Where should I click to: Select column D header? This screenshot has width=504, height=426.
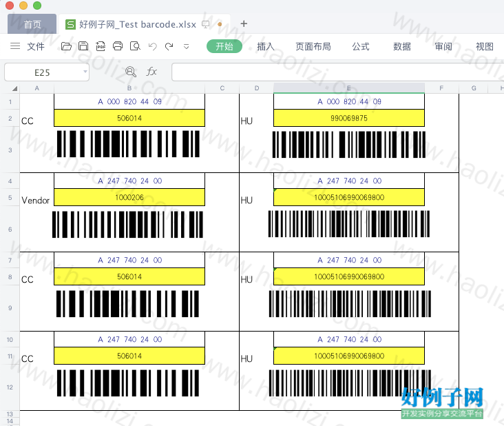pos(257,88)
